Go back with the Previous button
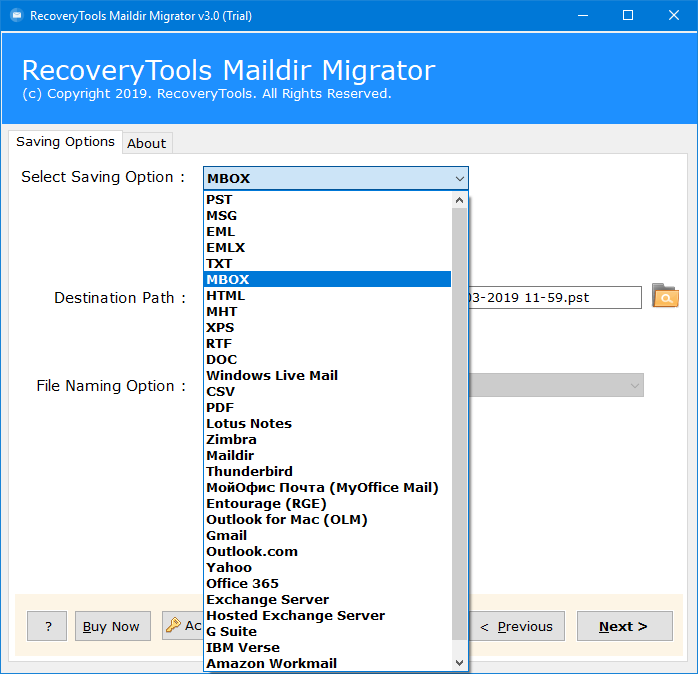 [x=516, y=627]
